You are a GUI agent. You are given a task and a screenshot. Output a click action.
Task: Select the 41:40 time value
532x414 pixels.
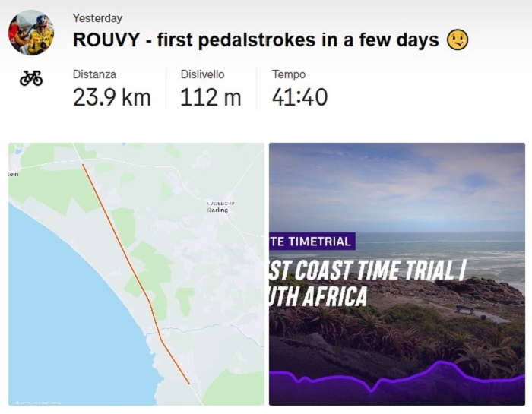pos(299,97)
